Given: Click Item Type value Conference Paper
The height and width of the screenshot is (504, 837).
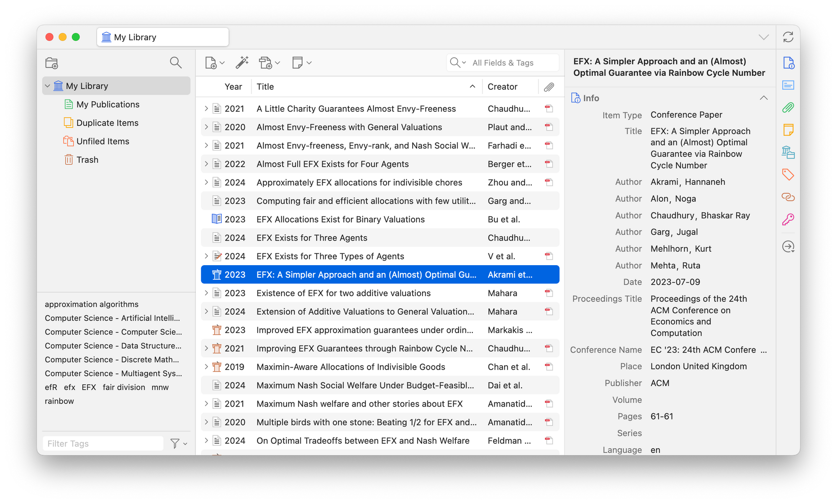Looking at the screenshot, I should [x=686, y=115].
